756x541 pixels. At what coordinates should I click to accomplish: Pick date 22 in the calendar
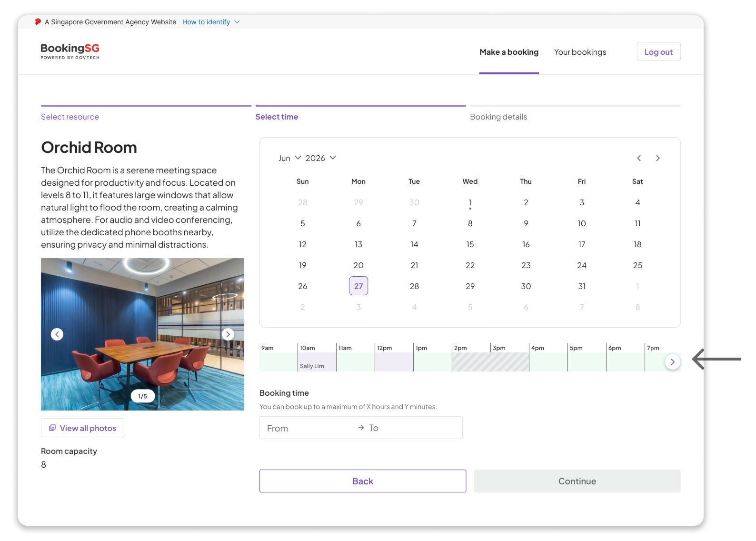point(470,265)
